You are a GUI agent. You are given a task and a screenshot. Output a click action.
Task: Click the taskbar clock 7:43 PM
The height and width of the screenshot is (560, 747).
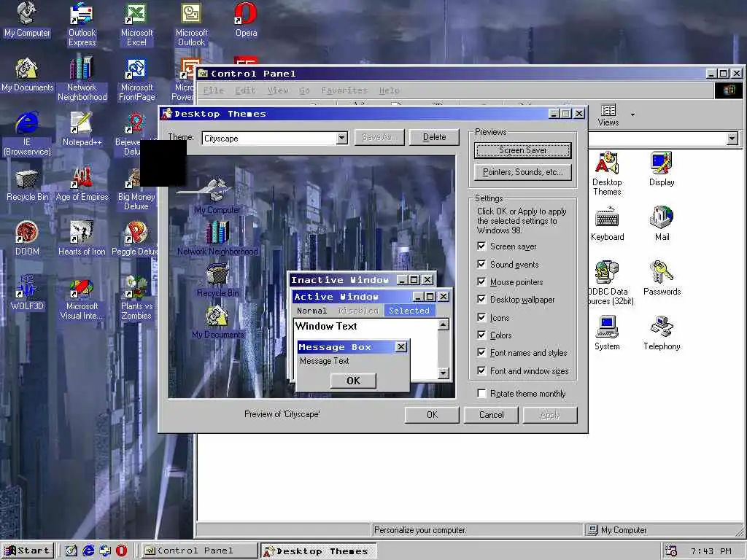(x=711, y=551)
